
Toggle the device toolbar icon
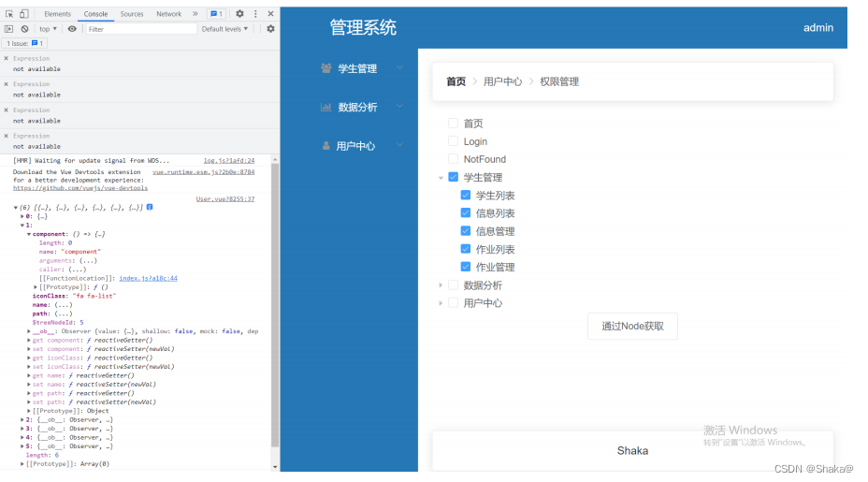click(23, 14)
